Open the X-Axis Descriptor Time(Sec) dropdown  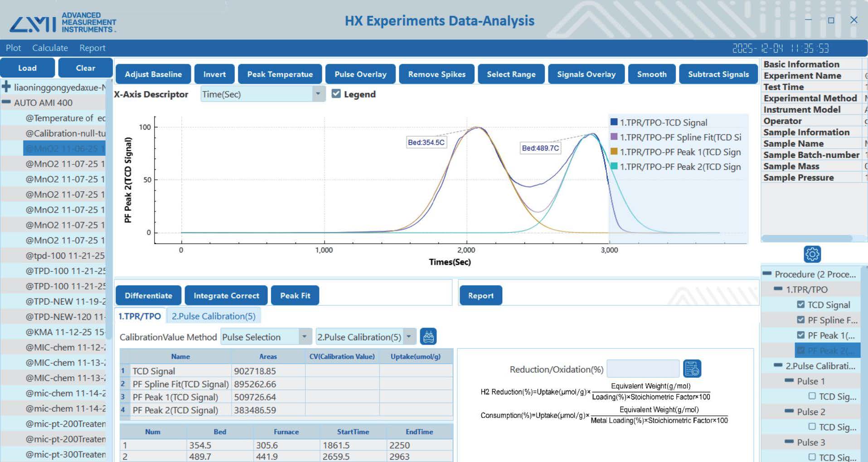[x=318, y=94]
